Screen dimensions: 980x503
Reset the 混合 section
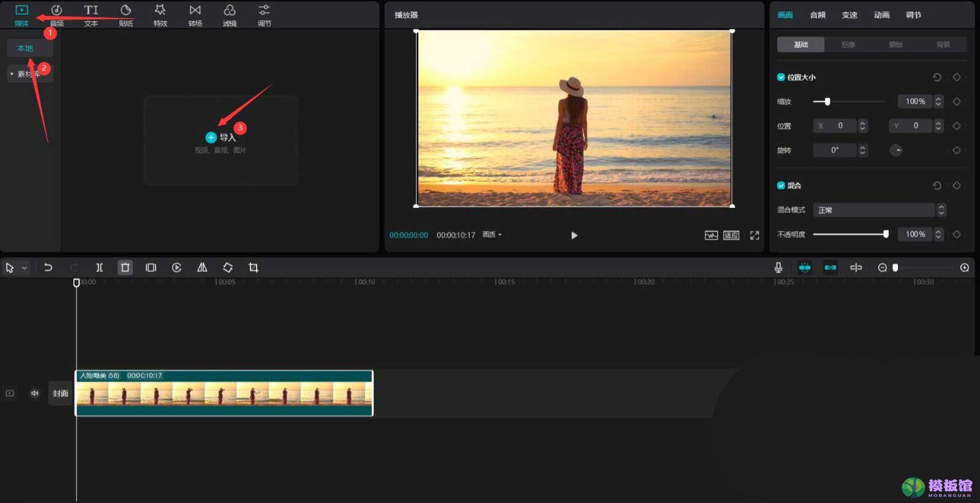pos(937,185)
